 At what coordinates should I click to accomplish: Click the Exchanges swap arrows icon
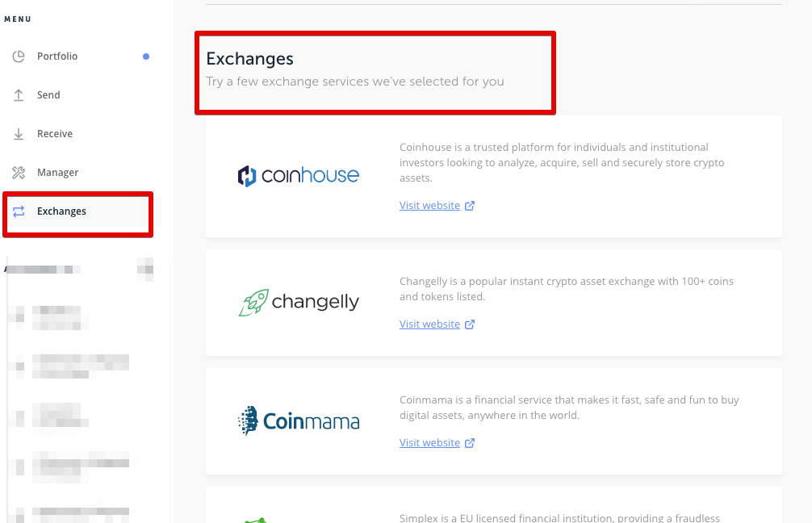click(x=19, y=211)
